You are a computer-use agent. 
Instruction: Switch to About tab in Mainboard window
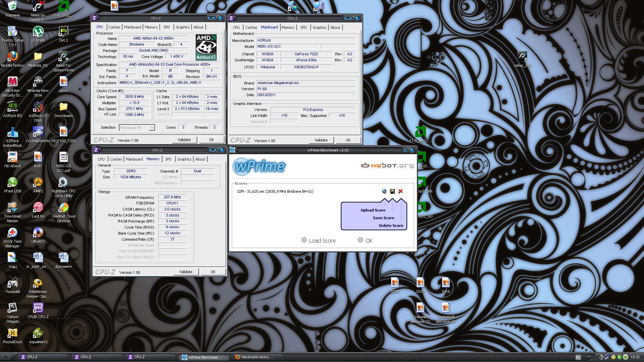click(335, 27)
